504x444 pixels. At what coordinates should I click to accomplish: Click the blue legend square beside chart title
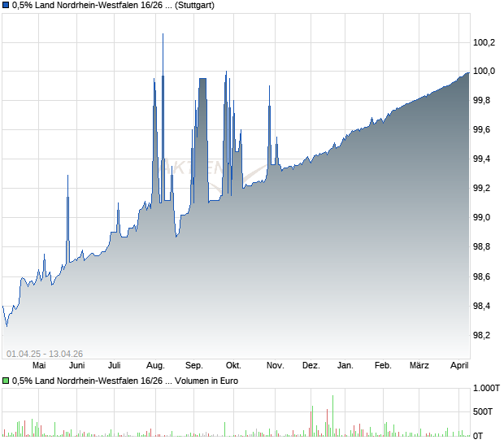6,6
